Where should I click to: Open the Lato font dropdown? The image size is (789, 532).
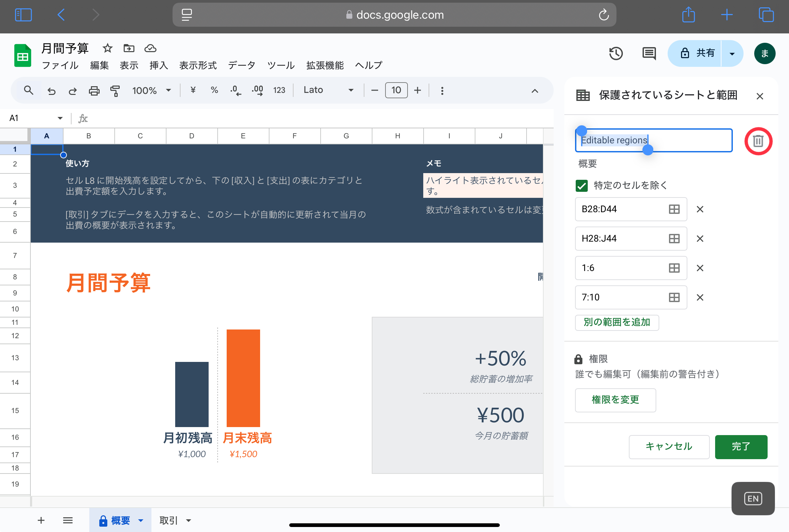tap(328, 90)
